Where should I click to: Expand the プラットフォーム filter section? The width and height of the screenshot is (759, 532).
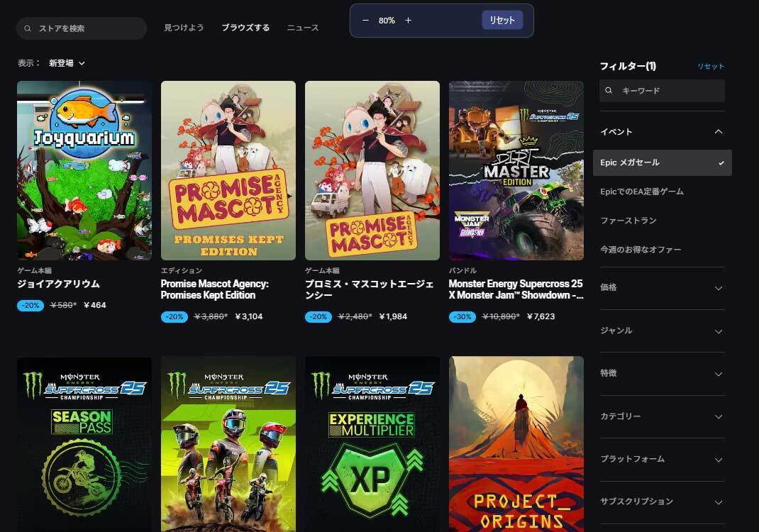tap(662, 459)
